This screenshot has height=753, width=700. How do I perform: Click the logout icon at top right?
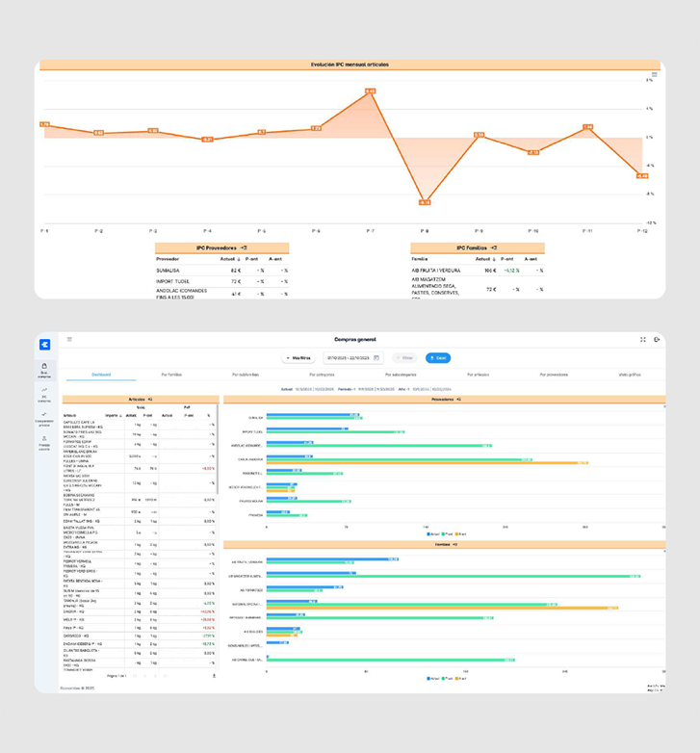[657, 340]
